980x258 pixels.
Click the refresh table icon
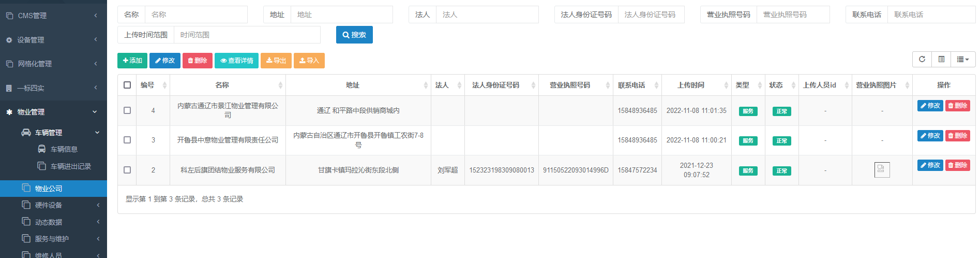(922, 60)
